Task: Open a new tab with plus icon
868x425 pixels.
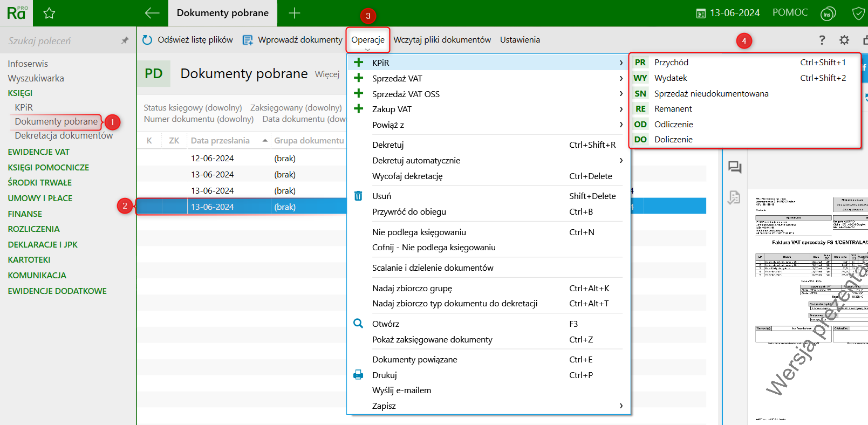Action: [295, 13]
